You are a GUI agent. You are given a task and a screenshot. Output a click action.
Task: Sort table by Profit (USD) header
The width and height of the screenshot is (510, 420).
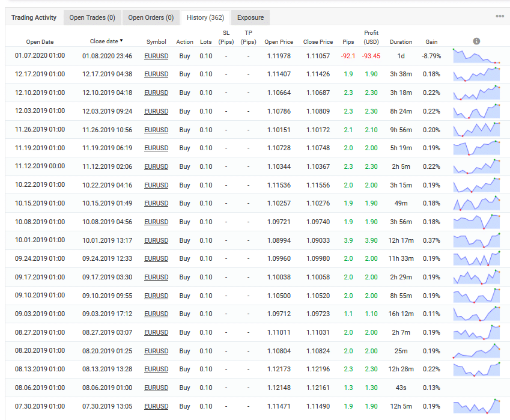[x=371, y=37]
